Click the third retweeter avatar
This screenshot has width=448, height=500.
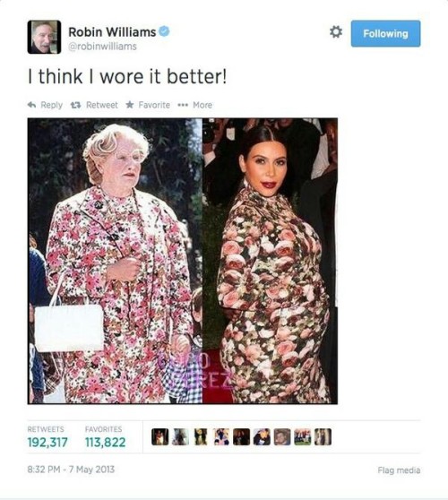tap(201, 437)
